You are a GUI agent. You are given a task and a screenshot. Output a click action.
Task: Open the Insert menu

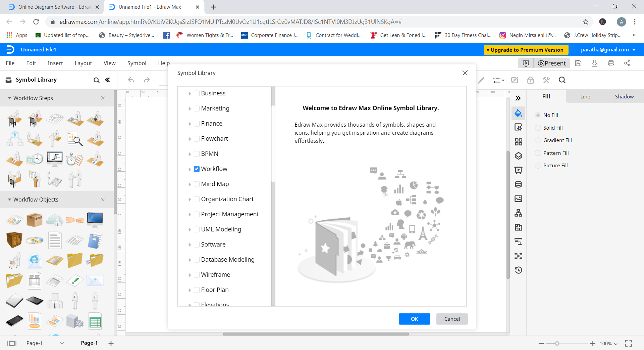click(x=55, y=63)
